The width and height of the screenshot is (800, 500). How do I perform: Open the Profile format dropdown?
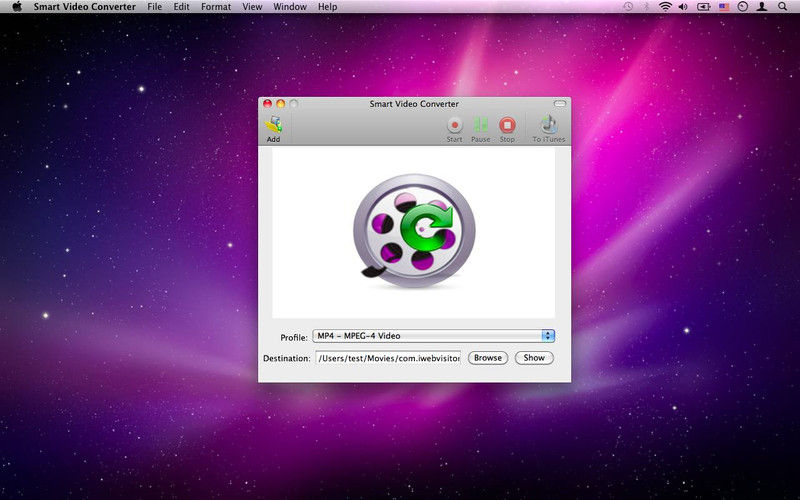coord(433,336)
